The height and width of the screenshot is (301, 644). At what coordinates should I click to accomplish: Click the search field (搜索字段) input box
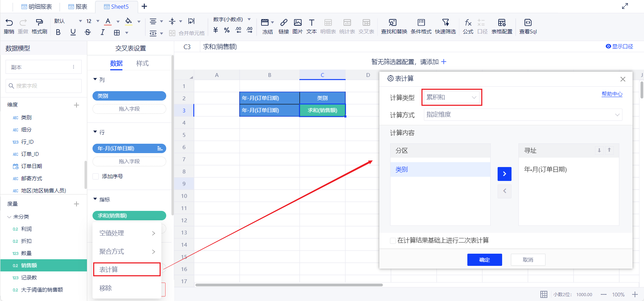[x=44, y=86]
